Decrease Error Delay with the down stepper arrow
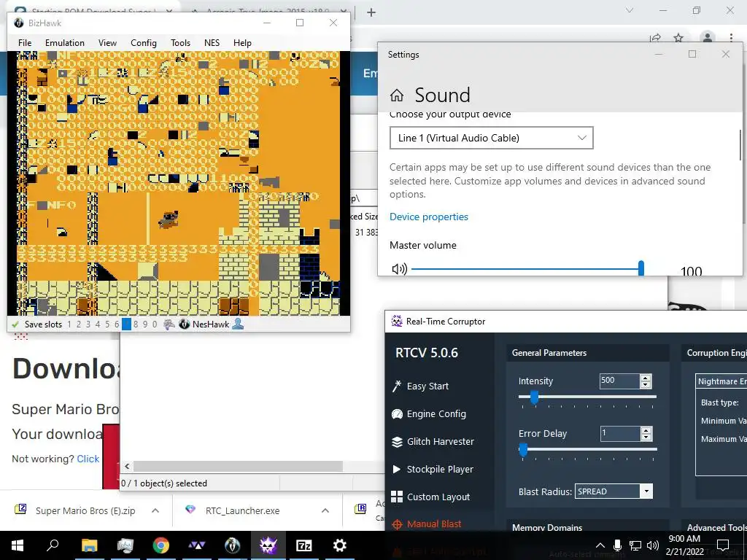The image size is (747, 560). pos(646,437)
